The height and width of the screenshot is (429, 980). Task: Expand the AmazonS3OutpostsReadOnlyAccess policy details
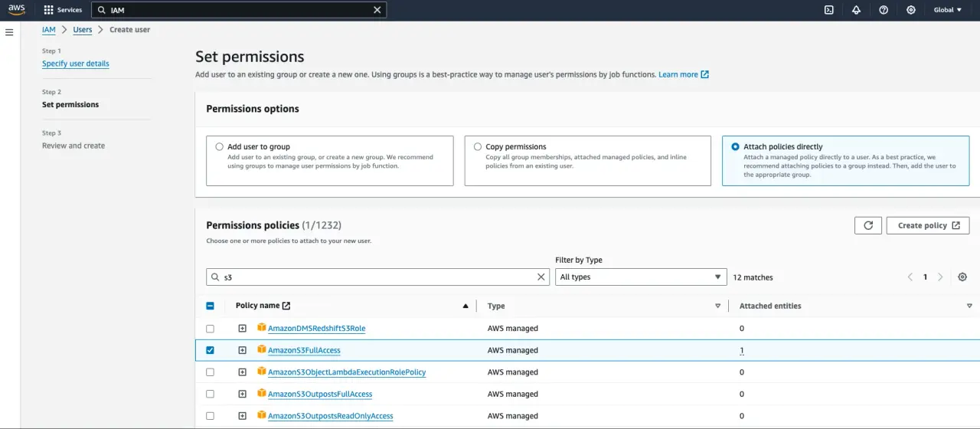(242, 416)
